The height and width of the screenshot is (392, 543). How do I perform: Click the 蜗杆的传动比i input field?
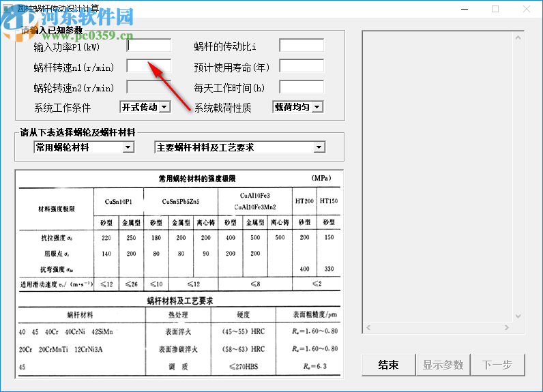(x=302, y=45)
